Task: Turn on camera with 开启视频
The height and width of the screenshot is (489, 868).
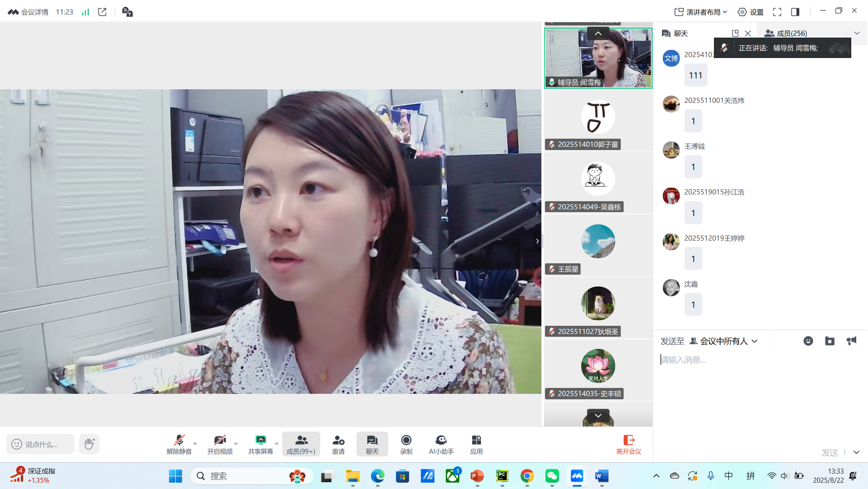Action: click(220, 444)
